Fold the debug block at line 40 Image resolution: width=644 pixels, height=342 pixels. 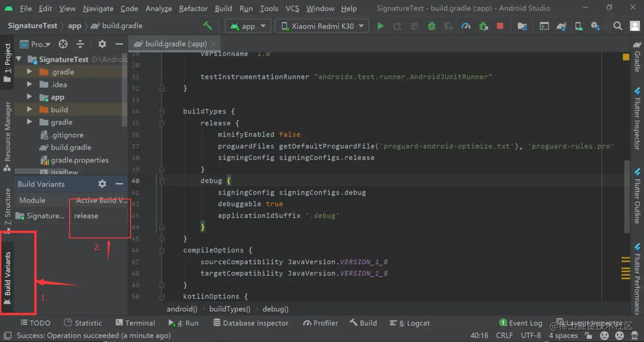click(x=162, y=181)
